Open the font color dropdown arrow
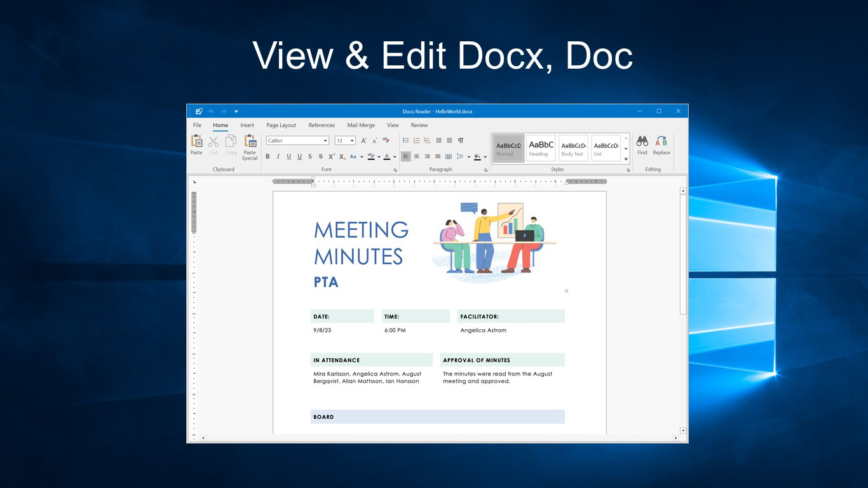The height and width of the screenshot is (488, 868). click(x=394, y=157)
